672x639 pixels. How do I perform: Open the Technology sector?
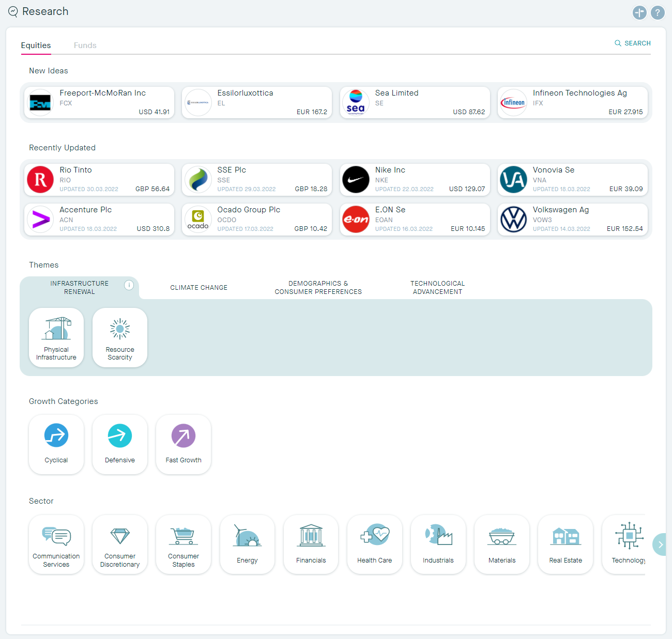click(624, 544)
